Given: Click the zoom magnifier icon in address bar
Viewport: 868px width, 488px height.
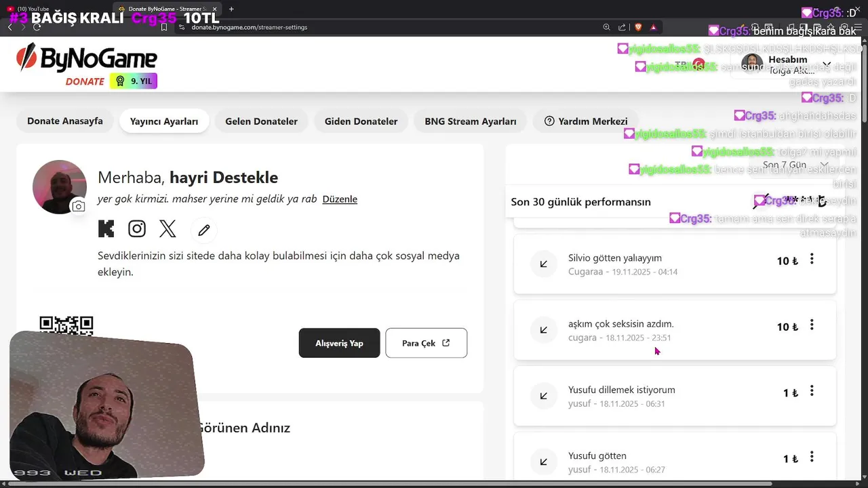Looking at the screenshot, I should [606, 27].
